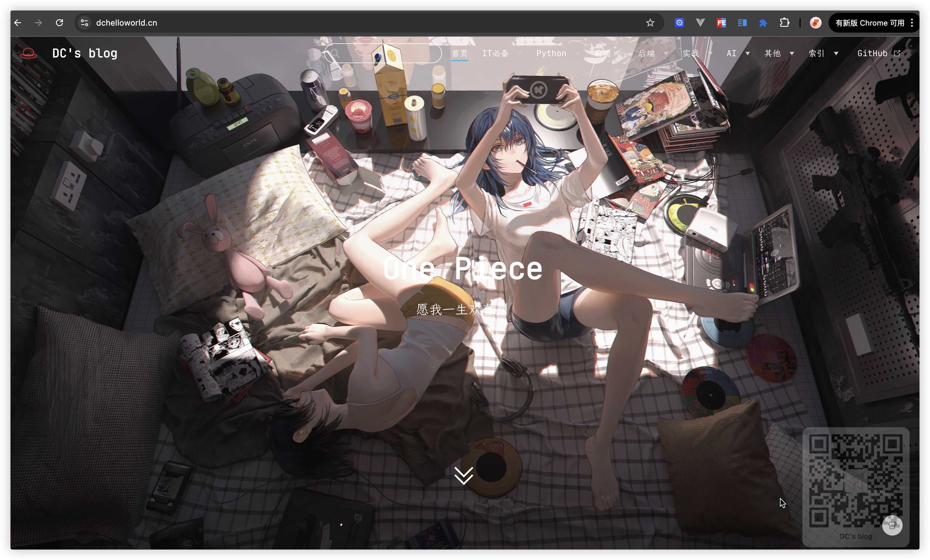Reload the current page
The width and height of the screenshot is (930, 560).
[59, 23]
